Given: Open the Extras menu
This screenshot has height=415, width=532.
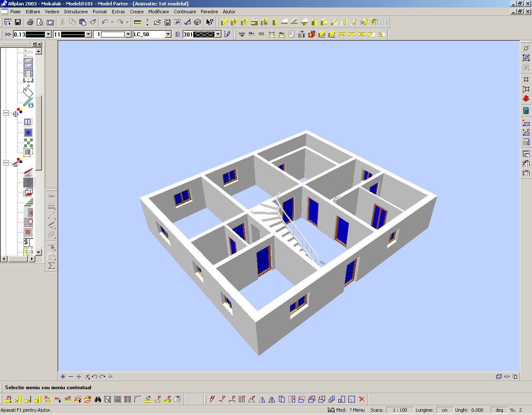Looking at the screenshot, I should pyautogui.click(x=118, y=12).
